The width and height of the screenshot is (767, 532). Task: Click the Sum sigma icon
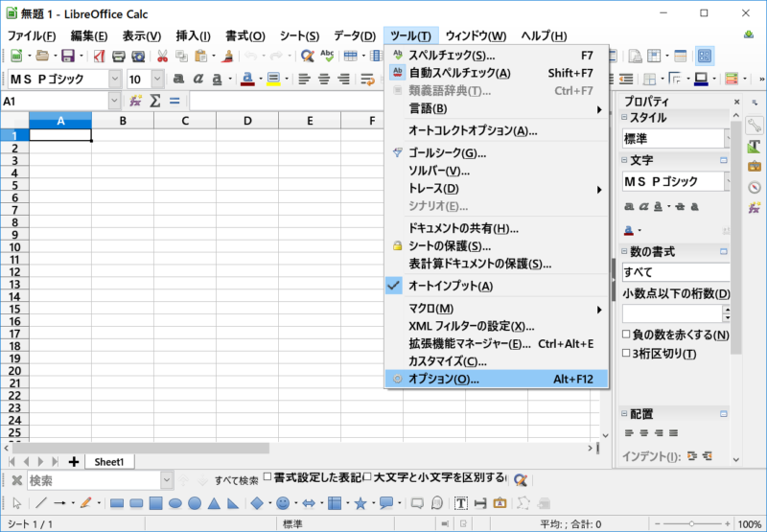(x=155, y=101)
